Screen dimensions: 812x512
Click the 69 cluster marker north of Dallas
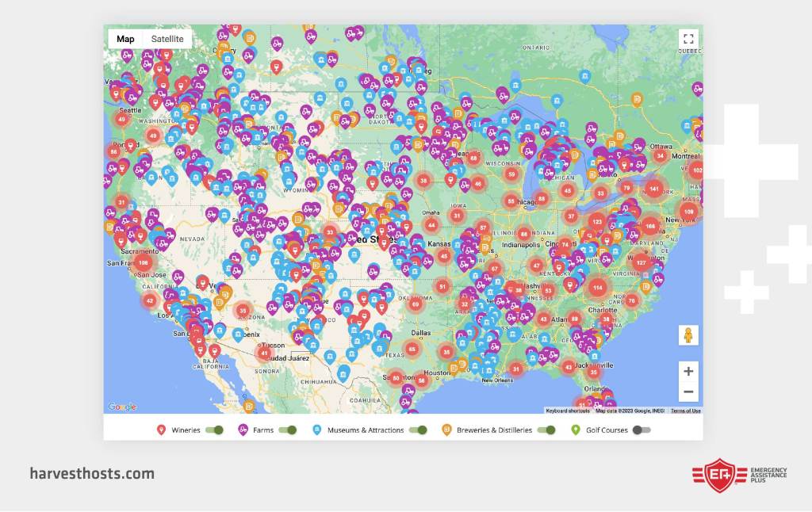pos(415,304)
